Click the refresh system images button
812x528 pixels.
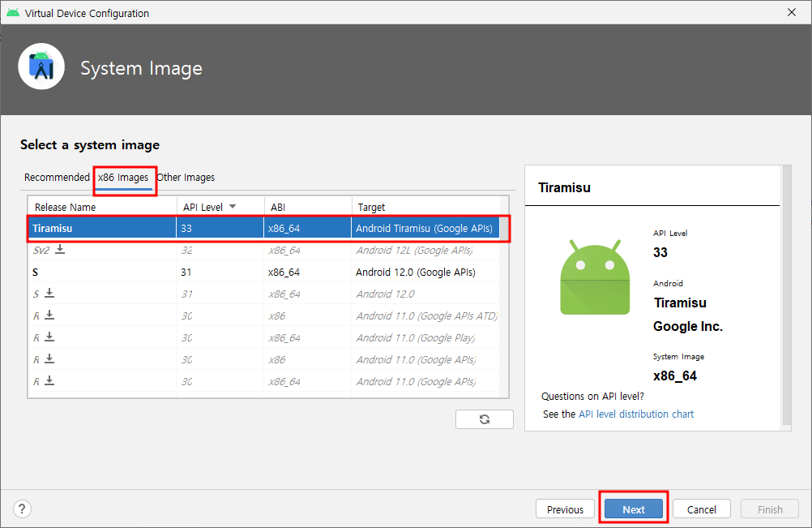(484, 419)
